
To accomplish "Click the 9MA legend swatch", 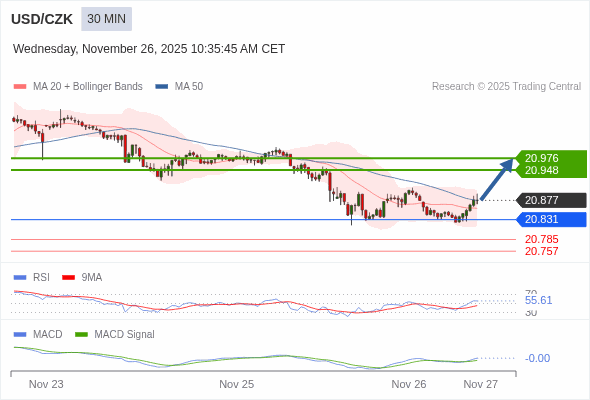I will [x=68, y=278].
